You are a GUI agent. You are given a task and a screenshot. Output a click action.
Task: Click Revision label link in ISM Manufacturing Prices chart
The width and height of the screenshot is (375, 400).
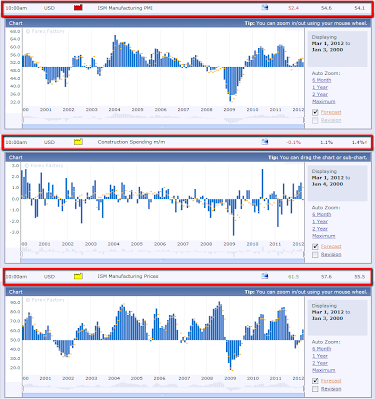[331, 389]
